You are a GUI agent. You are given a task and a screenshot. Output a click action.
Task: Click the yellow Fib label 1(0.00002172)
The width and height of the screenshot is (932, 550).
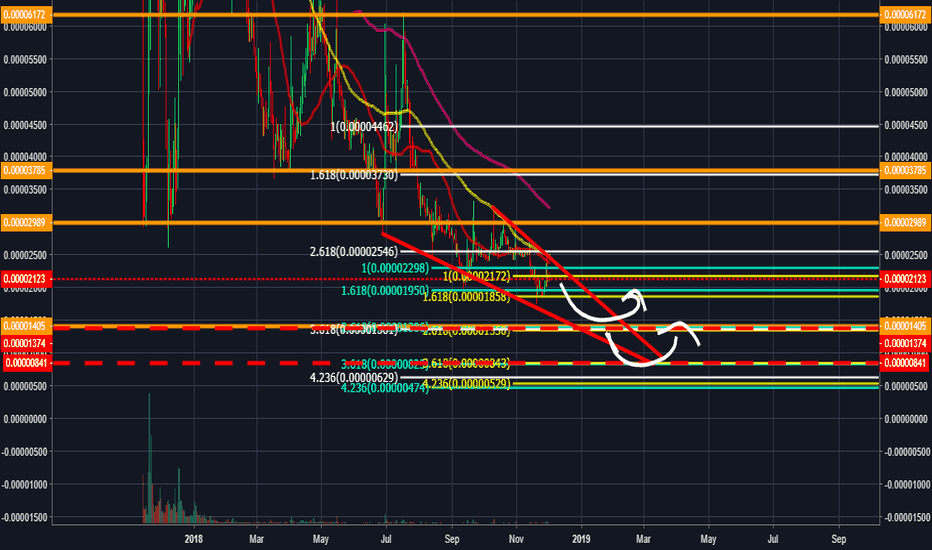pos(476,276)
